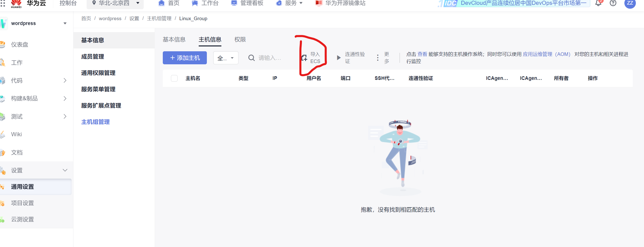Click the 管理看板 dashboard icon
The image size is (644, 247).
(234, 3)
